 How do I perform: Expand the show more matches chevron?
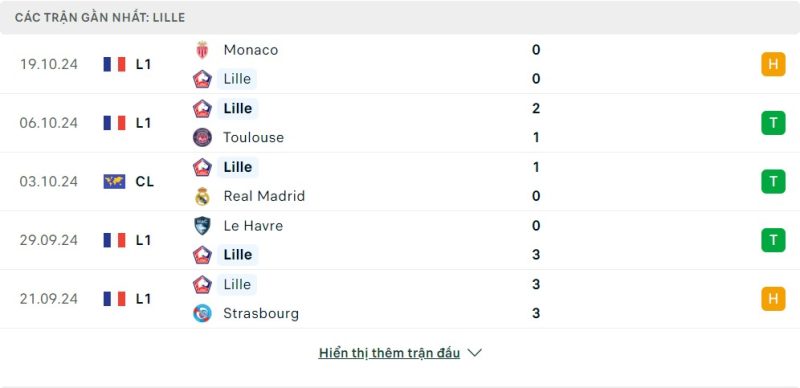point(474,353)
